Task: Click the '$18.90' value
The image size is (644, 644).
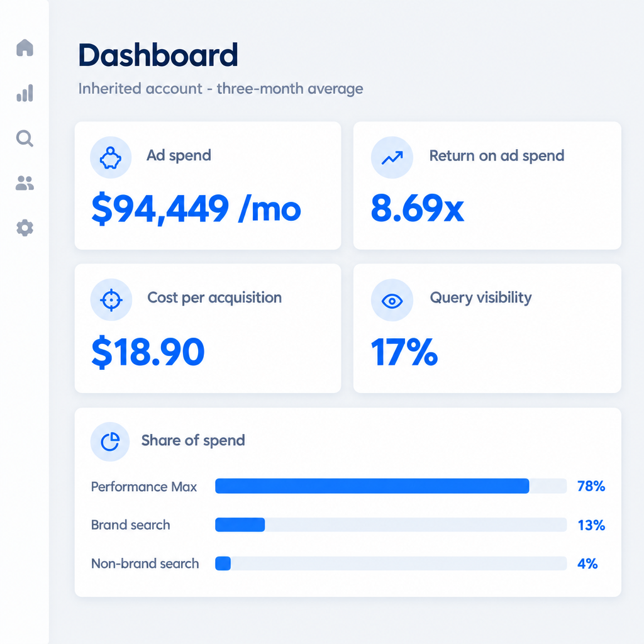Action: click(148, 352)
